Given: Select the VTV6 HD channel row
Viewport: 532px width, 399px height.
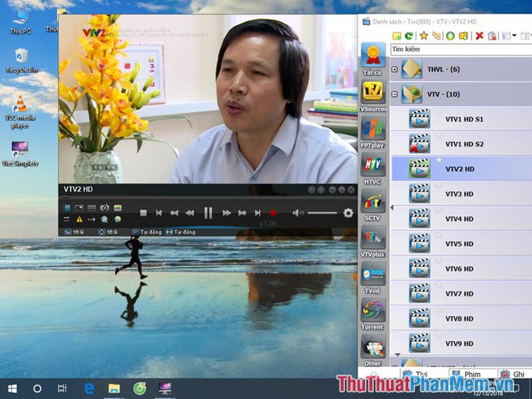Looking at the screenshot, I should pyautogui.click(x=461, y=269).
